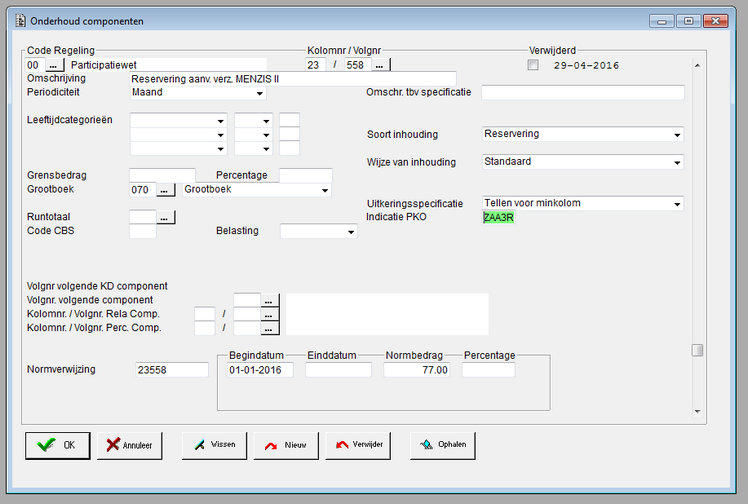
Task: Click the Grensbedrag input field
Action: pos(162,175)
